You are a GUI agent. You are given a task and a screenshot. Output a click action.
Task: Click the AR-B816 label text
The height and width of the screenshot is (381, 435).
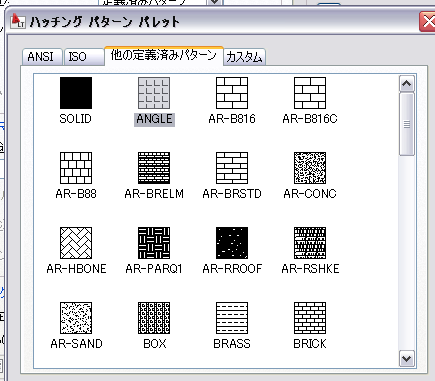click(x=232, y=119)
